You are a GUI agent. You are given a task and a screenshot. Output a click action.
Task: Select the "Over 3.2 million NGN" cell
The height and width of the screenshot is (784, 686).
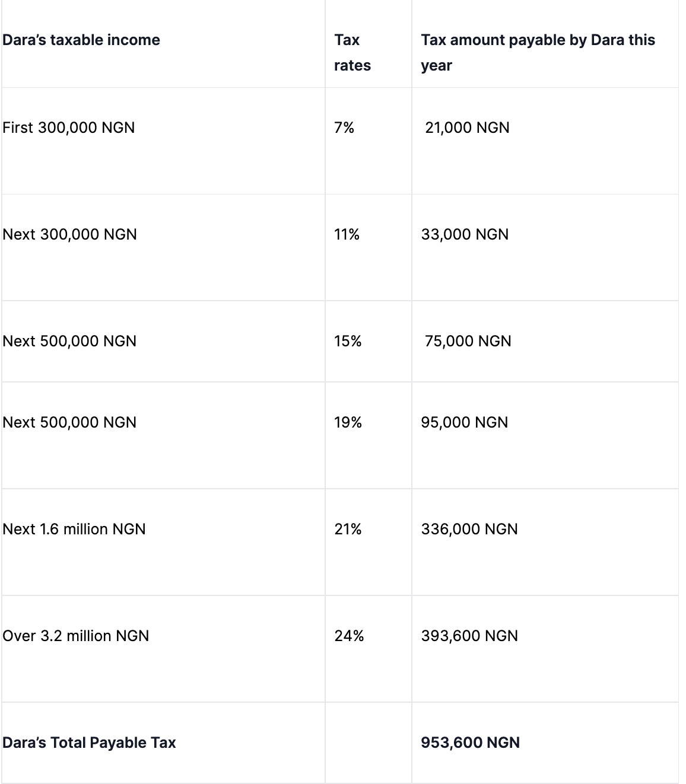coord(76,636)
